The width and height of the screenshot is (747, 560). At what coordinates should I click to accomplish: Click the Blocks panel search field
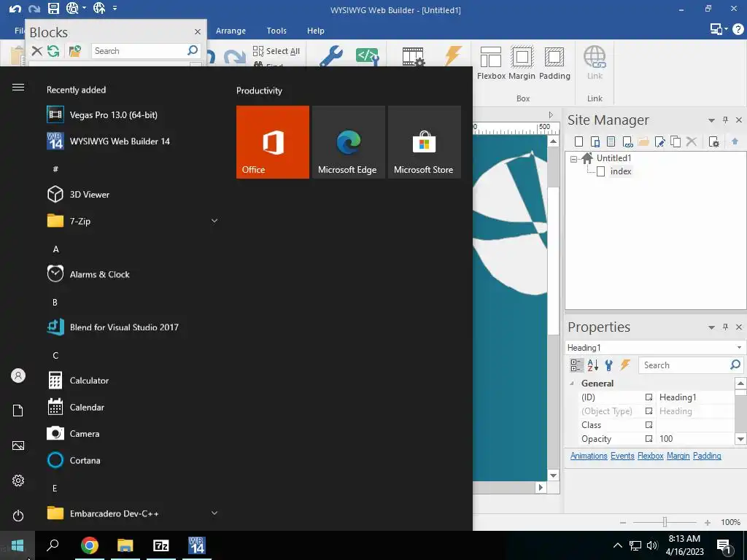click(x=146, y=51)
